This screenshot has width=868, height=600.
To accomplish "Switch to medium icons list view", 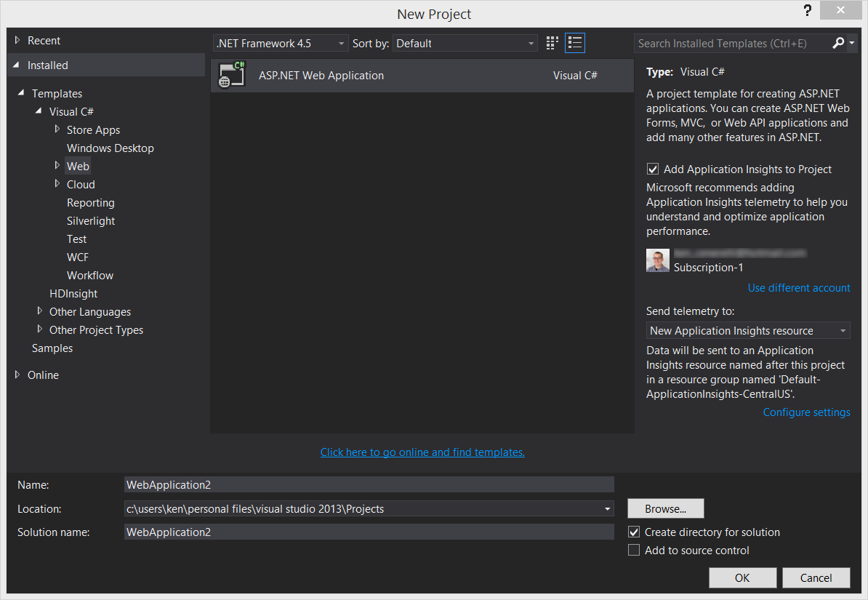I will [x=574, y=43].
